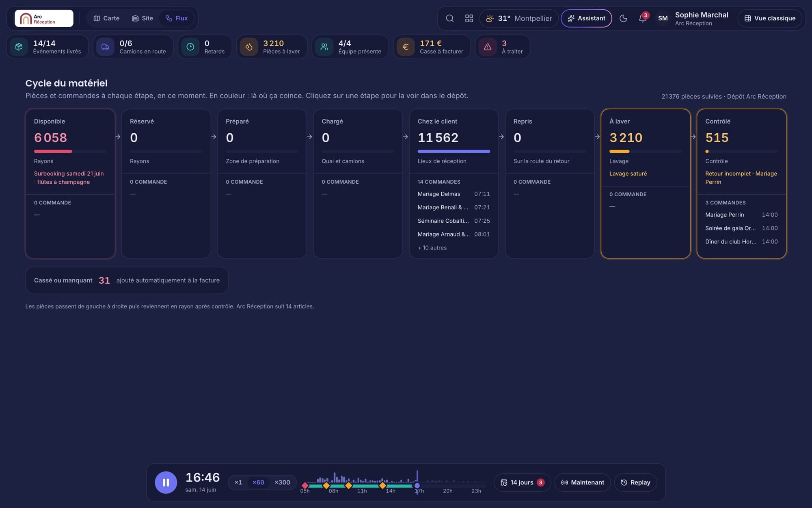Open the notifications bell
The width and height of the screenshot is (812, 508).
click(x=642, y=18)
